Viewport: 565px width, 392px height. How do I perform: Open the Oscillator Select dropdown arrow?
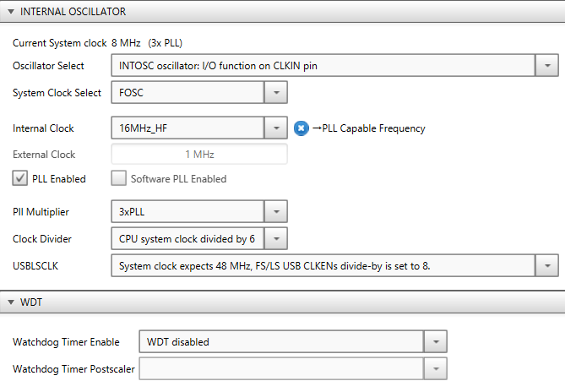coord(547,66)
